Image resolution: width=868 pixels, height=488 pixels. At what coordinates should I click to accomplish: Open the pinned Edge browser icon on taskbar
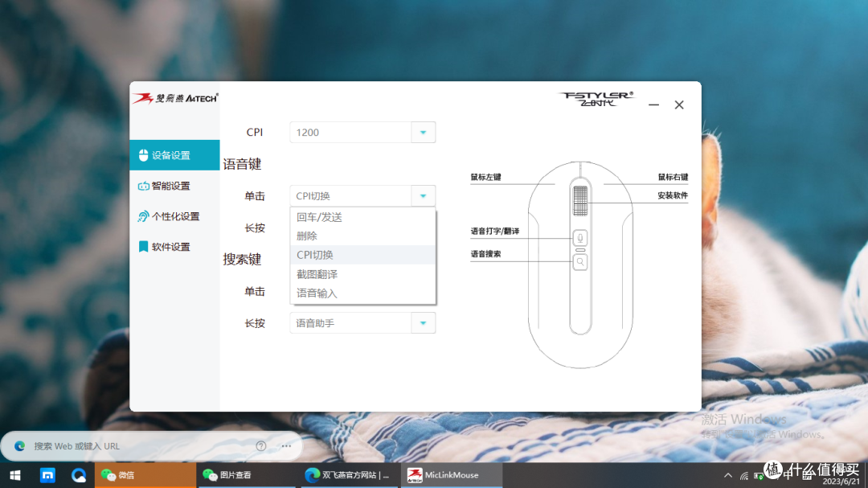tap(79, 475)
